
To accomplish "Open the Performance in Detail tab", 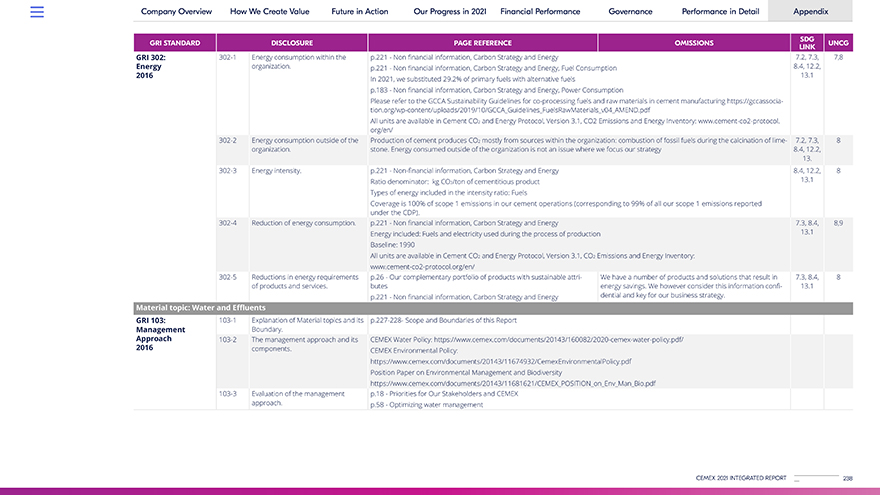I will click(x=718, y=11).
